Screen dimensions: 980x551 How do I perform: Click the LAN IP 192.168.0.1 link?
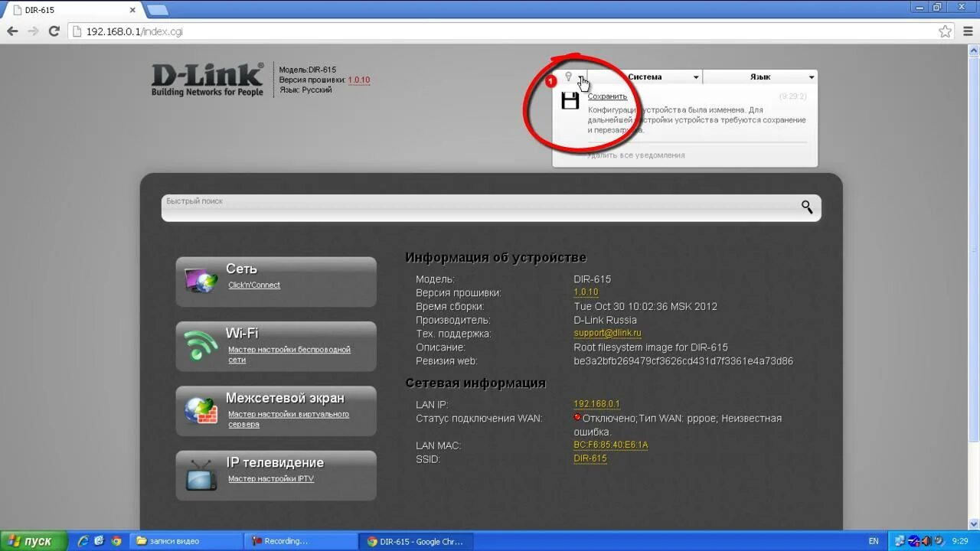click(597, 404)
